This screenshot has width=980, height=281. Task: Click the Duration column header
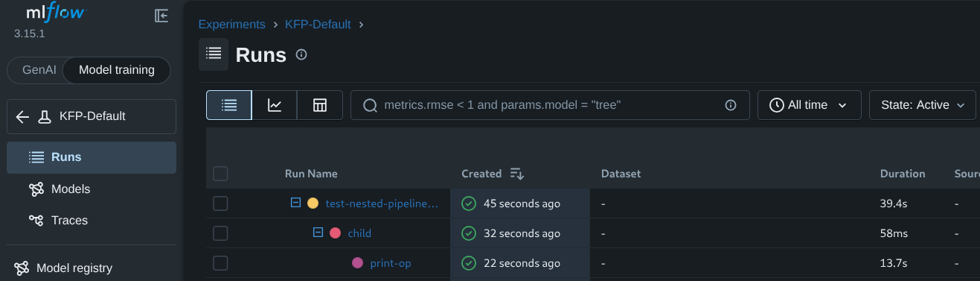coord(903,174)
